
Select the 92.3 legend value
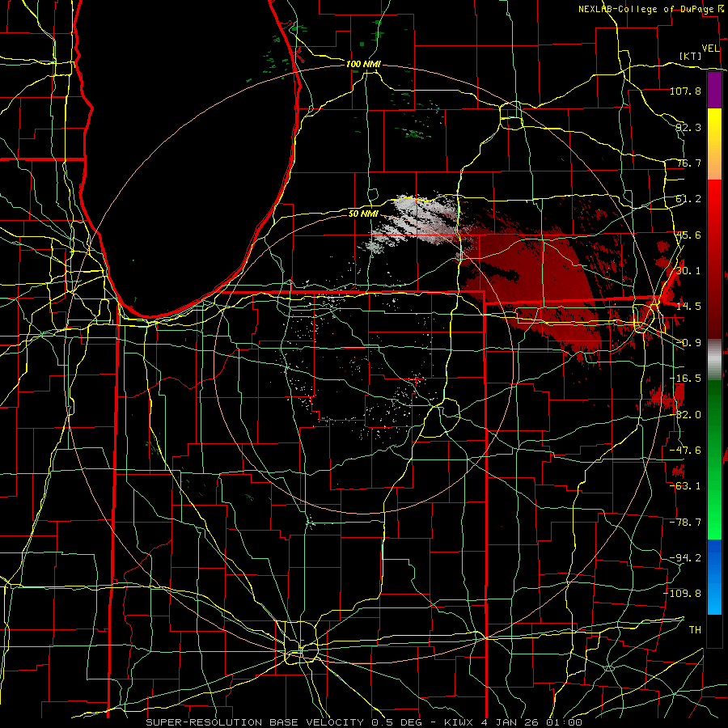688,127
